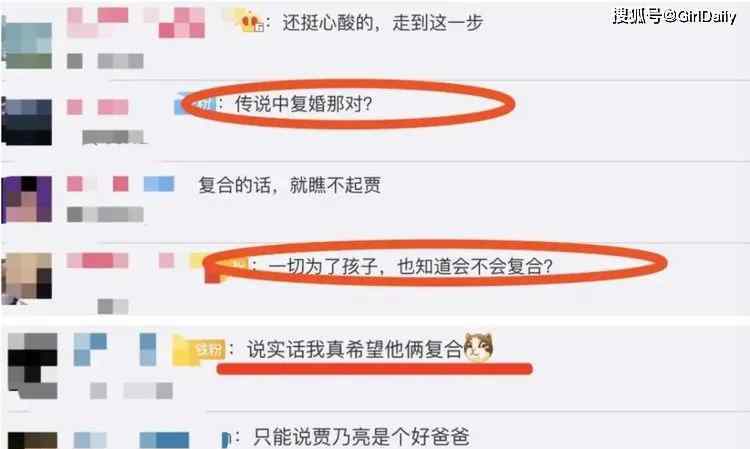Click the purple-haired avatar of third commenter

[27, 199]
